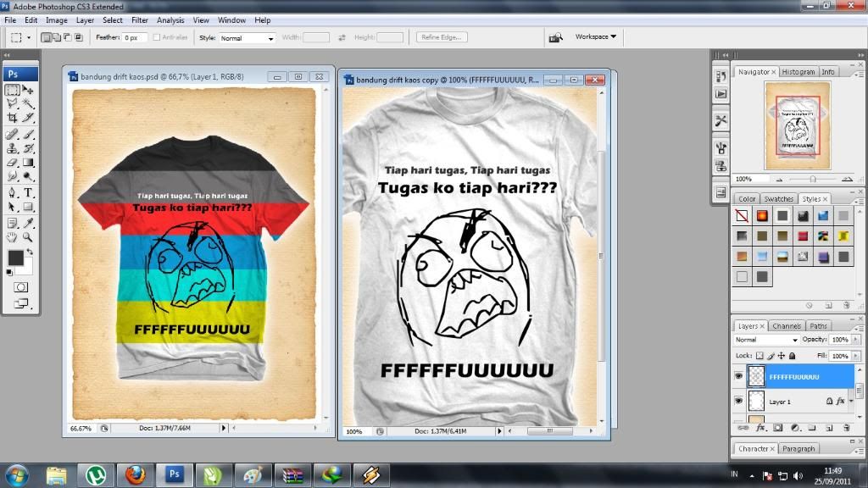
Task: Select the Eyedropper tool
Action: point(28,223)
